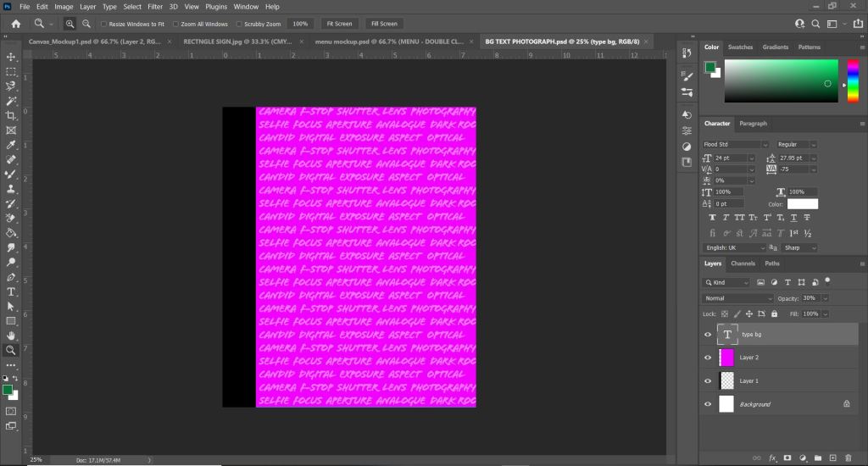This screenshot has height=466, width=868.
Task: Hide the type bg layer
Action: [x=708, y=335]
